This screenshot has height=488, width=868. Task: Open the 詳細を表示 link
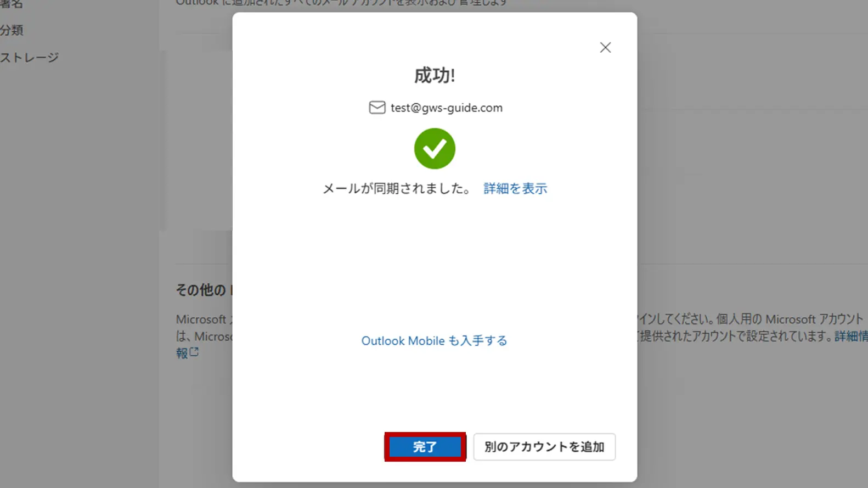(515, 189)
